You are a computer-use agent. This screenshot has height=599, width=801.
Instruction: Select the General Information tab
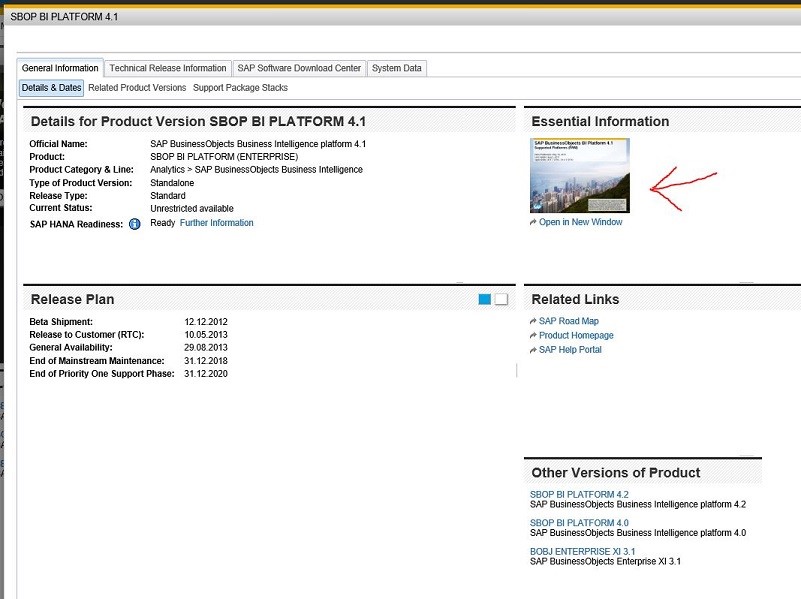click(60, 68)
